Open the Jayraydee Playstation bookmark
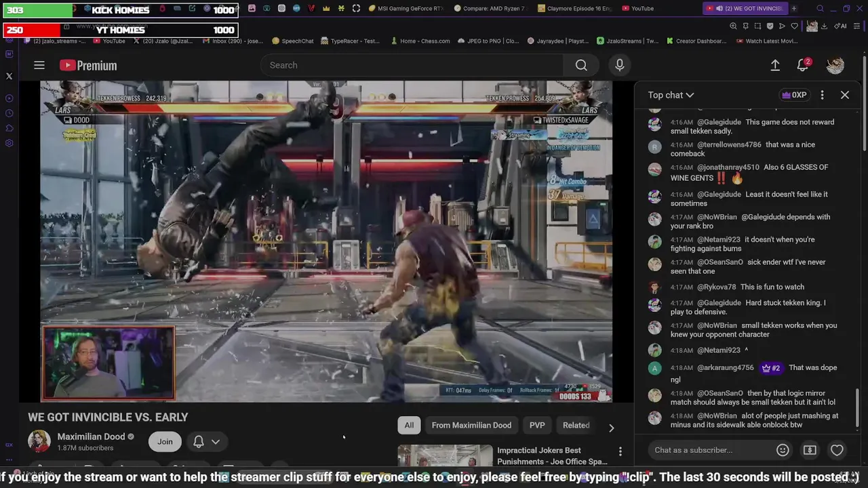 point(558,41)
